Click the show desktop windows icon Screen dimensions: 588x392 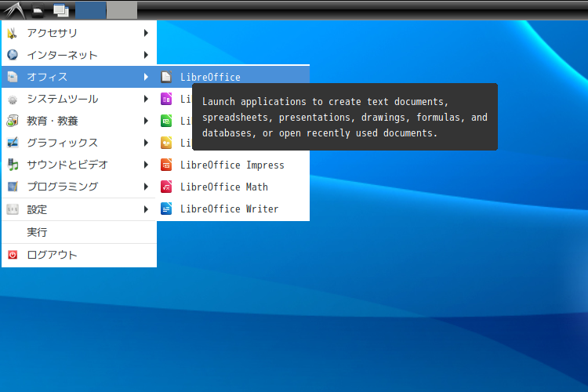[60, 10]
